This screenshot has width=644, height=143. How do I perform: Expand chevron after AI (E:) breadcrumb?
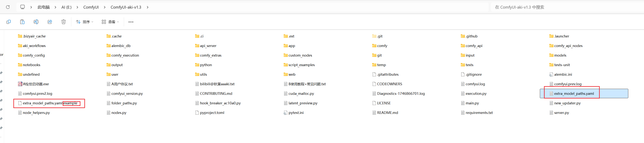pos(77,7)
